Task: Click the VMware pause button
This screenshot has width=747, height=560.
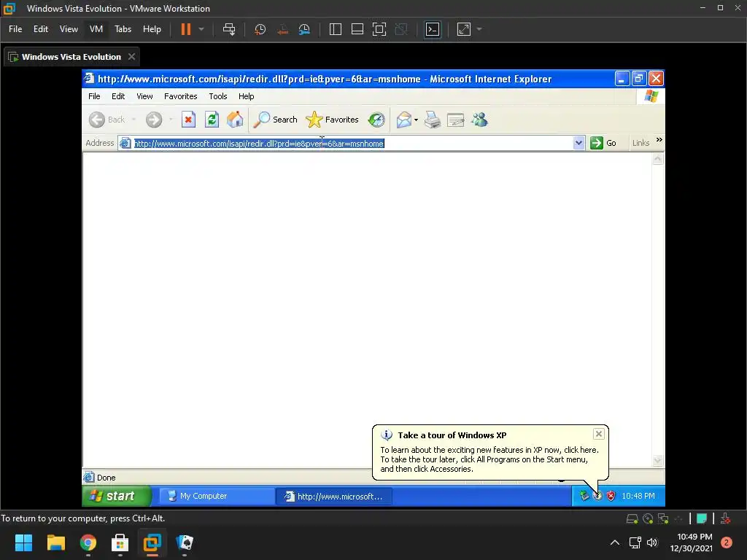Action: pos(186,29)
